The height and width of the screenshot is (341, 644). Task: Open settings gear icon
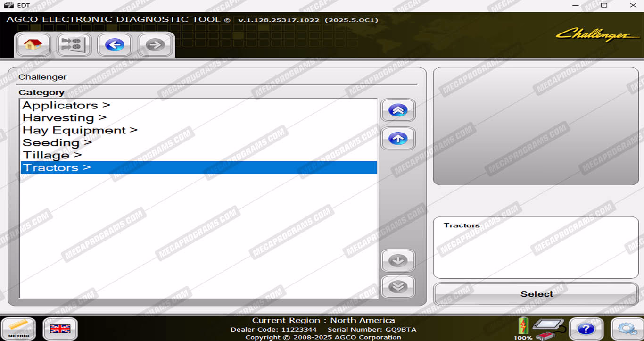(627, 329)
